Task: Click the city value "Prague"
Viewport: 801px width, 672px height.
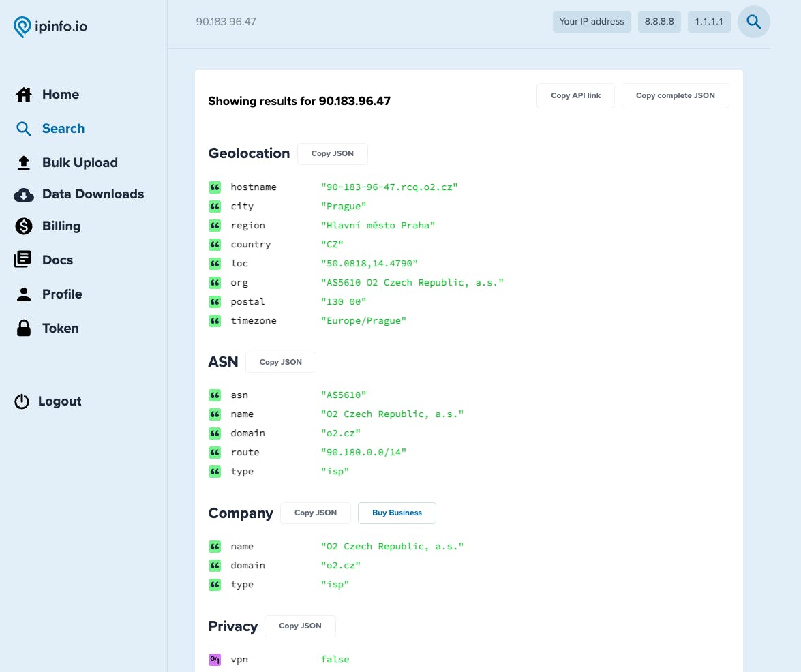Action: (344, 207)
